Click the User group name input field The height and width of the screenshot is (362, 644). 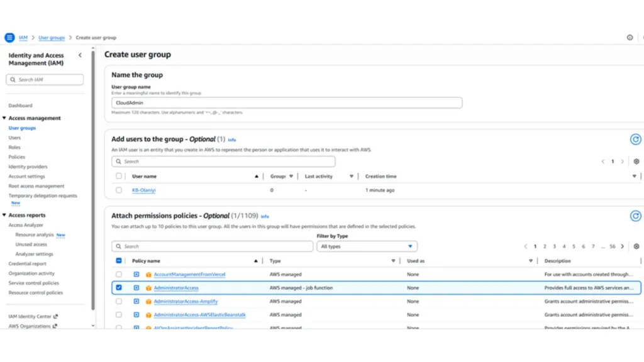coord(286,102)
